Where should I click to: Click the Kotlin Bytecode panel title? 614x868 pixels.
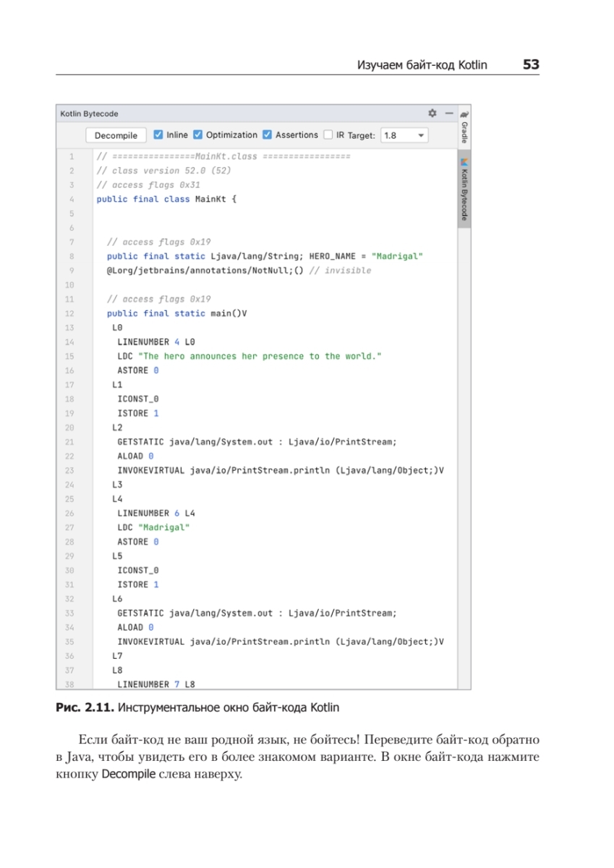(x=90, y=114)
